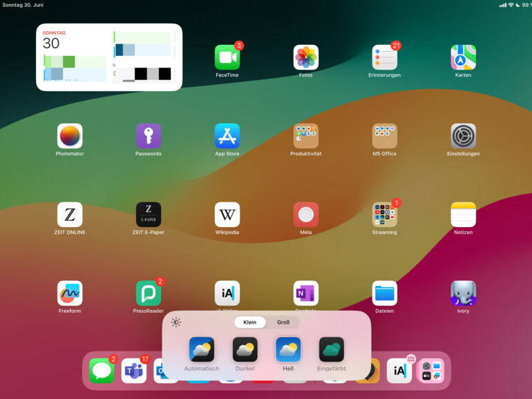The height and width of the screenshot is (399, 532).
Task: Open ZEIT ONLINE app
Action: pyautogui.click(x=70, y=215)
